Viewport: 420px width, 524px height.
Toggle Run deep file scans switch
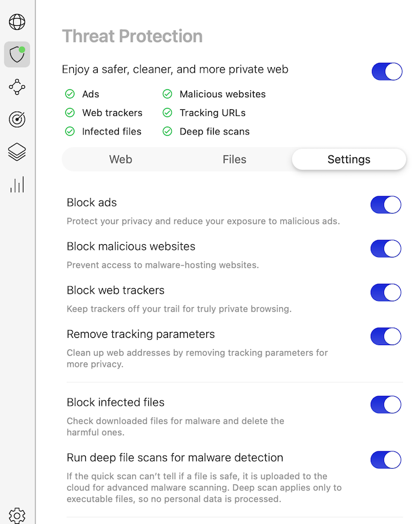point(386,460)
